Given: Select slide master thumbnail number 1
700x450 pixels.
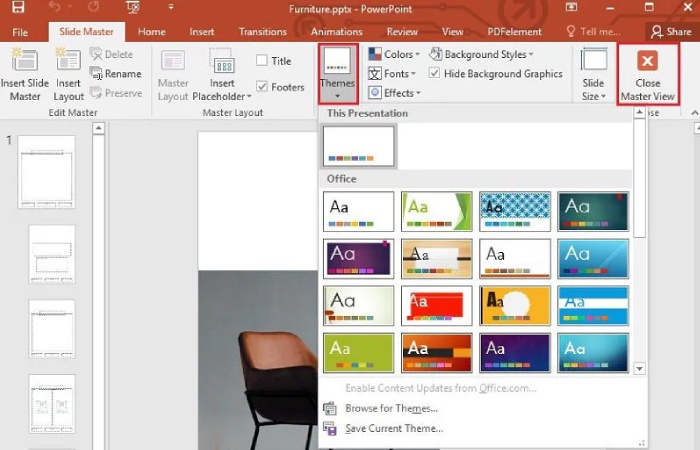Looking at the screenshot, I should click(46, 172).
